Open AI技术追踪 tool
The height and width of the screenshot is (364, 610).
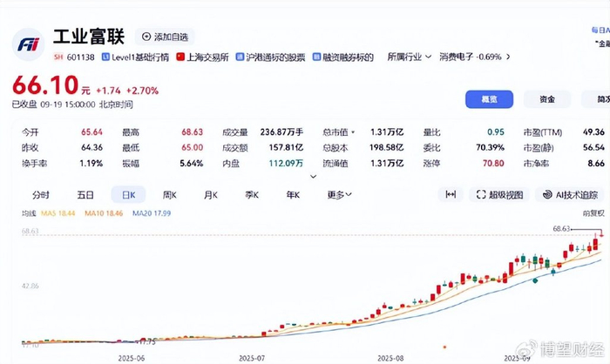[x=570, y=194]
